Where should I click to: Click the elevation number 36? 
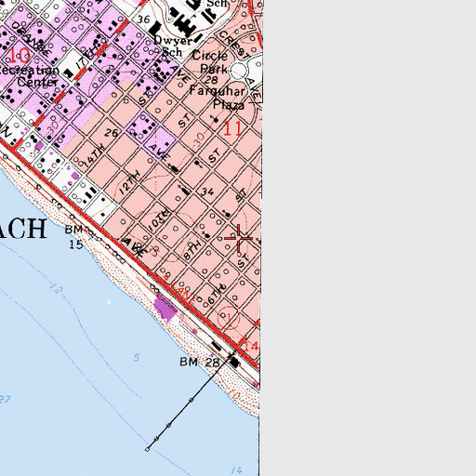143,20
